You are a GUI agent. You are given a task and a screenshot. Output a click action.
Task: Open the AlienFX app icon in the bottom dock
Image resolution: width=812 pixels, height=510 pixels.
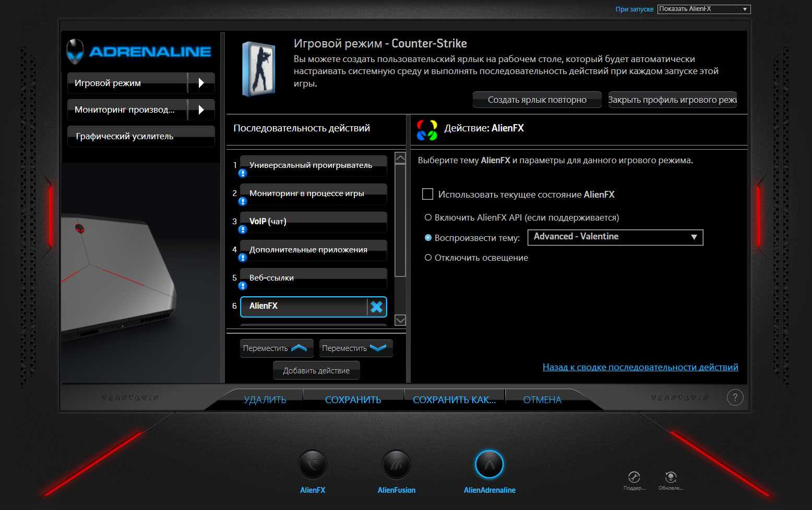[313, 464]
